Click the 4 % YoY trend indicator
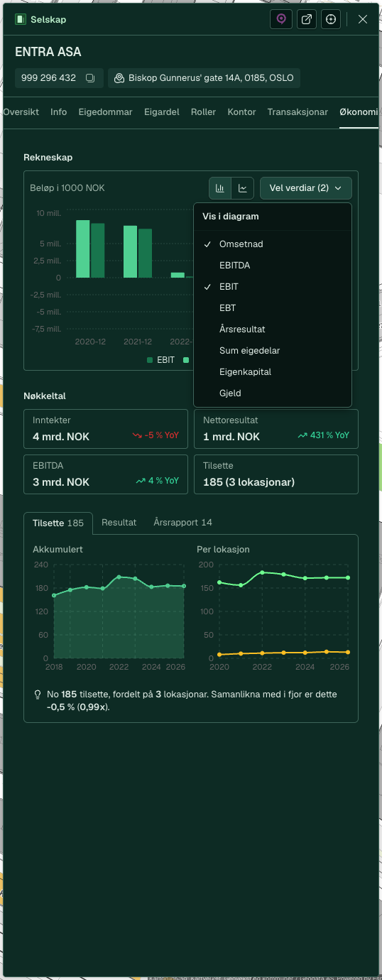 coord(157,481)
